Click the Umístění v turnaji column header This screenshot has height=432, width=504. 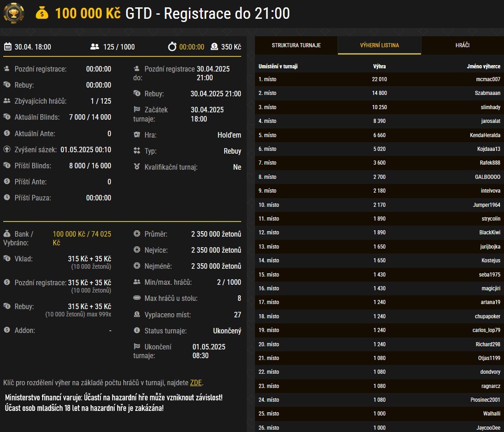[x=278, y=66]
